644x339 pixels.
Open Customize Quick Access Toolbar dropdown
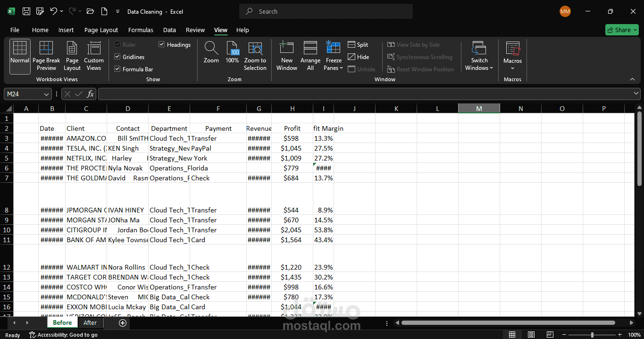(117, 11)
